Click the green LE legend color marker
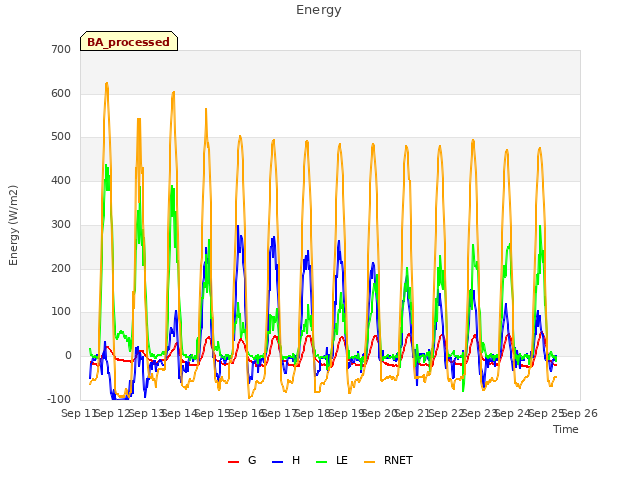Image resolution: width=640 pixels, height=480 pixels. pyautogui.click(x=322, y=462)
